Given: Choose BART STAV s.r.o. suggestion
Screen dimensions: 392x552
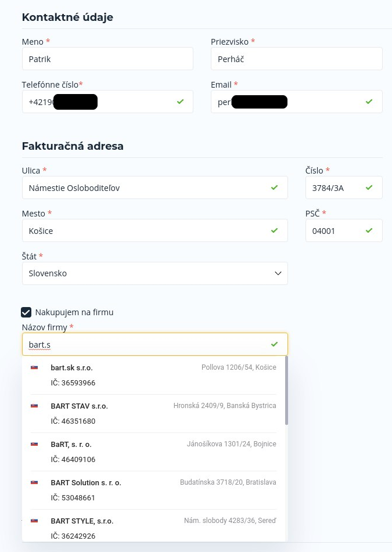Looking at the screenshot, I should 153,413.
